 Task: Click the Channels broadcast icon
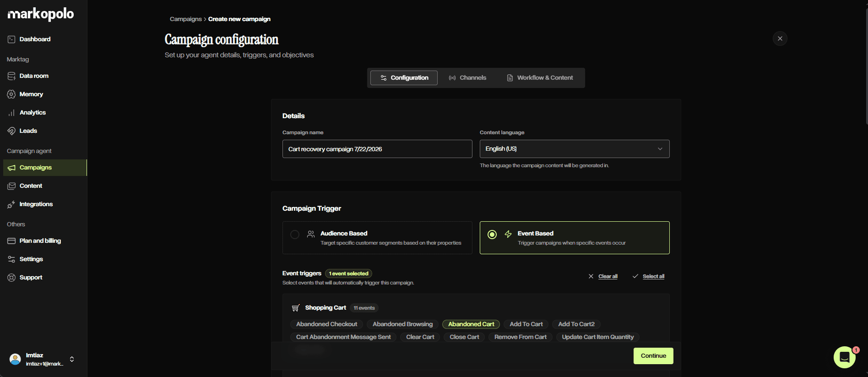click(x=452, y=78)
